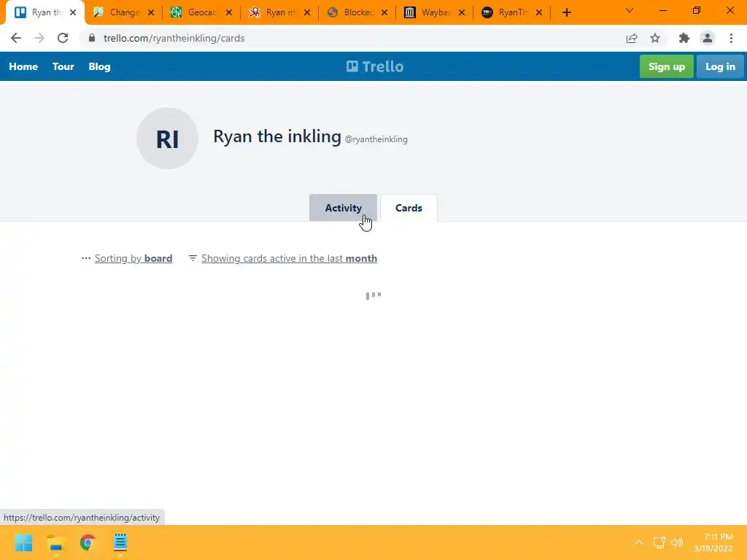
Task: Close the RyanTh tab
Action: (539, 12)
